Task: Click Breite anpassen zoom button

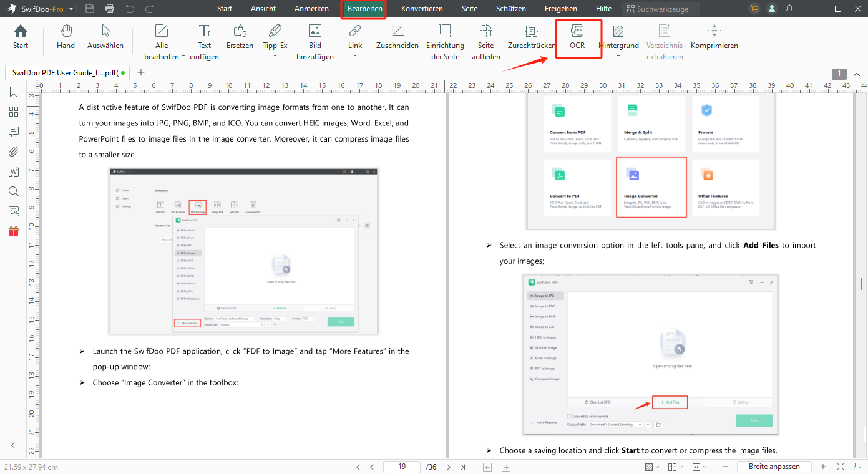Action: [x=774, y=467]
